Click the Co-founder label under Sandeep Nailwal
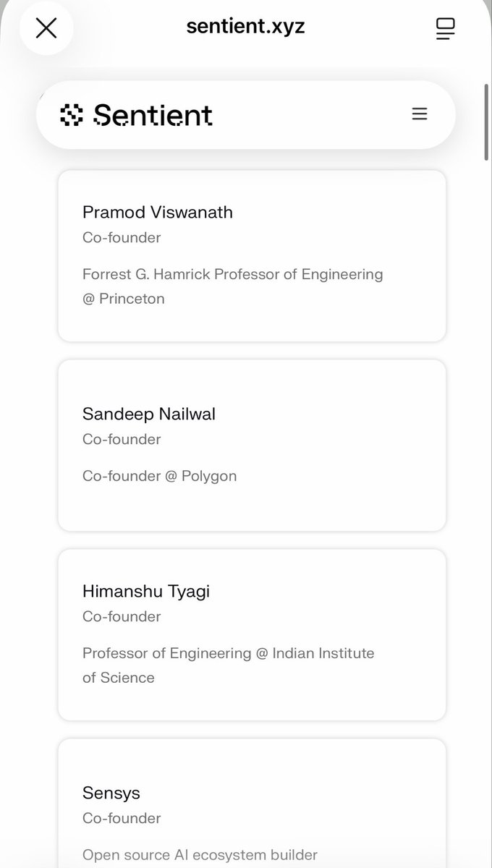The image size is (492, 868). tap(122, 439)
